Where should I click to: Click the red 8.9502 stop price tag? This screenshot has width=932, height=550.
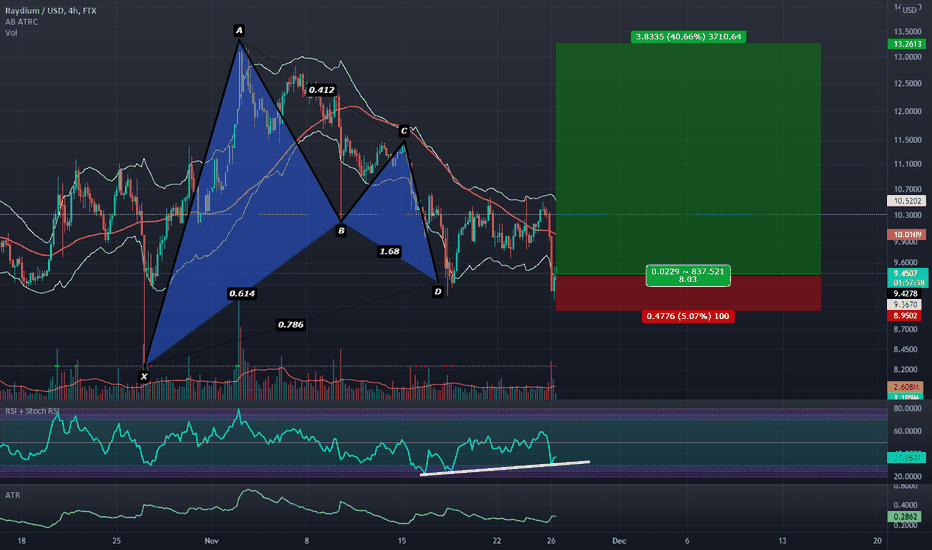click(907, 316)
